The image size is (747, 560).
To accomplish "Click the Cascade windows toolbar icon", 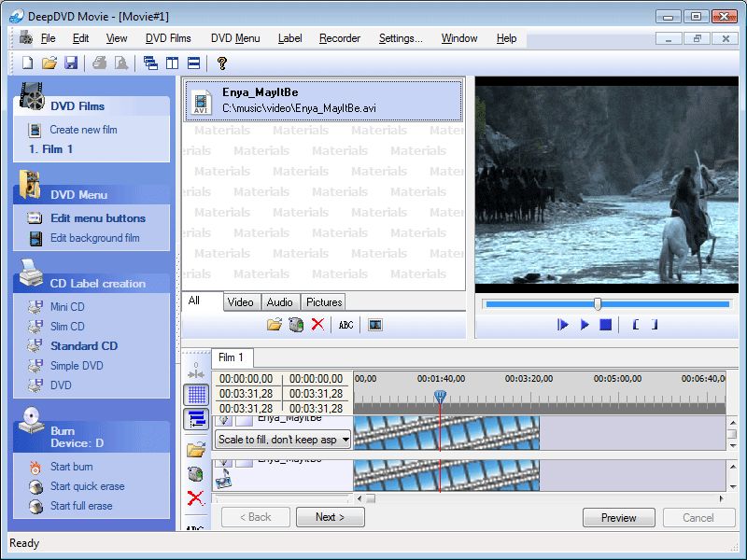I will coord(150,63).
